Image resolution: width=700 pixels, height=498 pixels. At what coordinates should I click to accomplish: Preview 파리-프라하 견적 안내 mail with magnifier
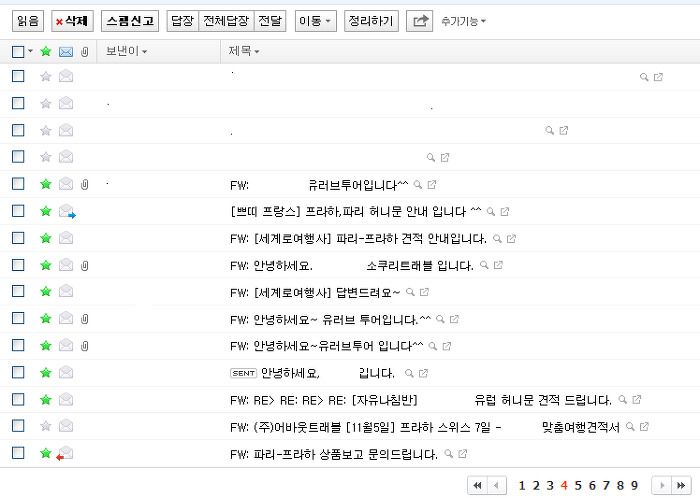tap(497, 239)
